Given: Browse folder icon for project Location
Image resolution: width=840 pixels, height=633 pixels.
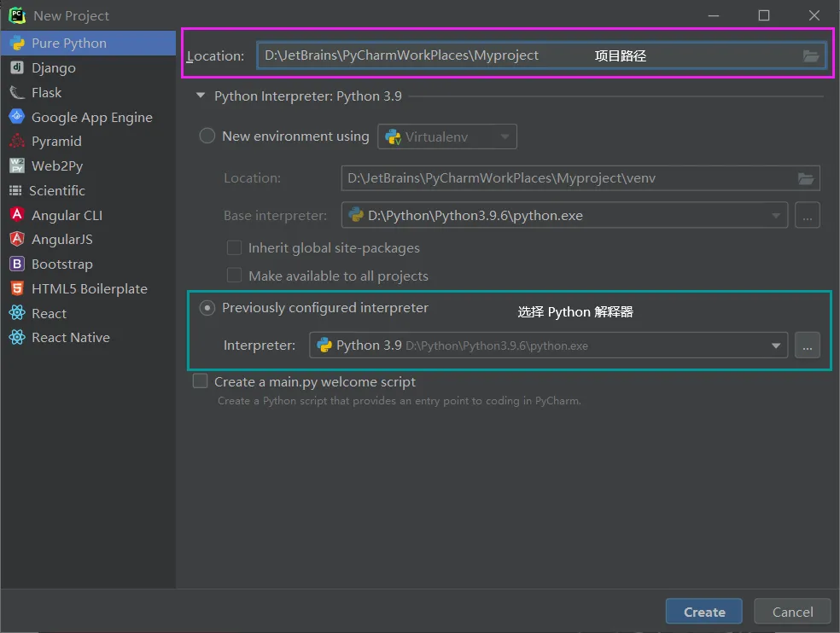Looking at the screenshot, I should coord(810,55).
